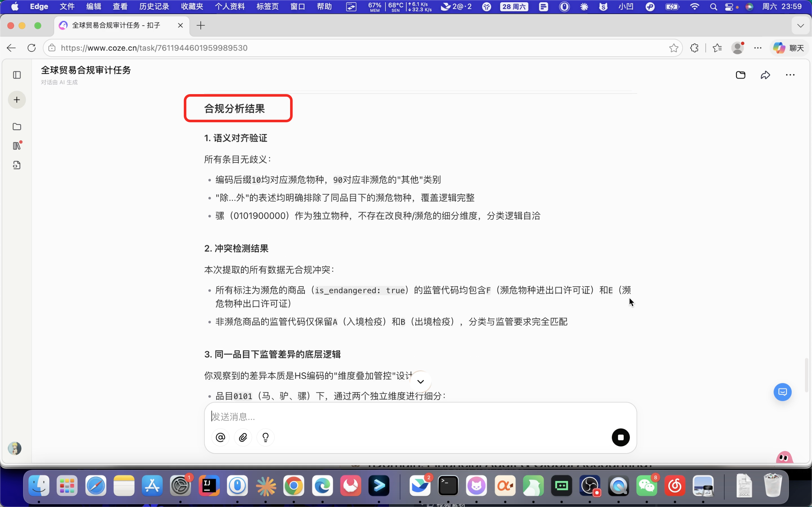Open the three-dot more options in Coze header

(790, 75)
